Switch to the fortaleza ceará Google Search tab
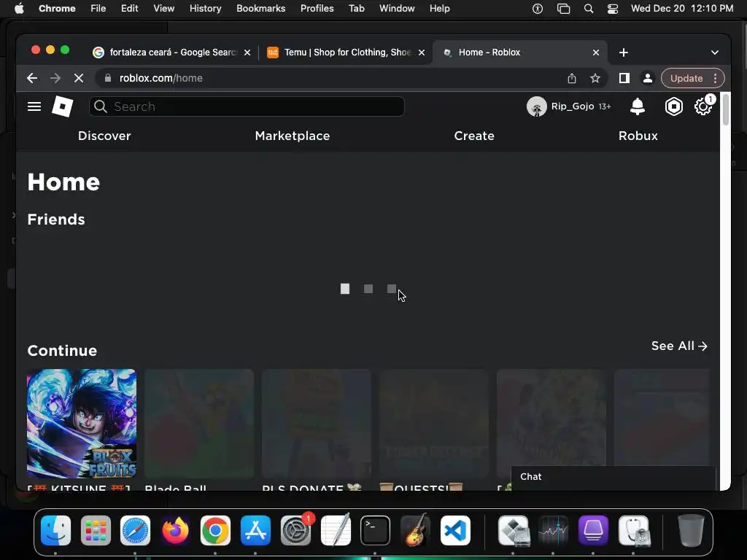747x560 pixels. [171, 52]
